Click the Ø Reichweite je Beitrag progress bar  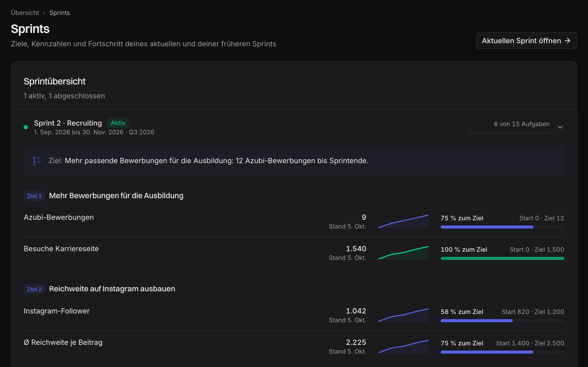point(502,352)
